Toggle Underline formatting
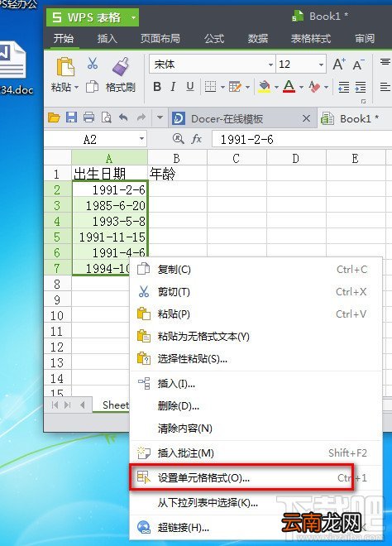The width and height of the screenshot is (392, 546). click(189, 86)
